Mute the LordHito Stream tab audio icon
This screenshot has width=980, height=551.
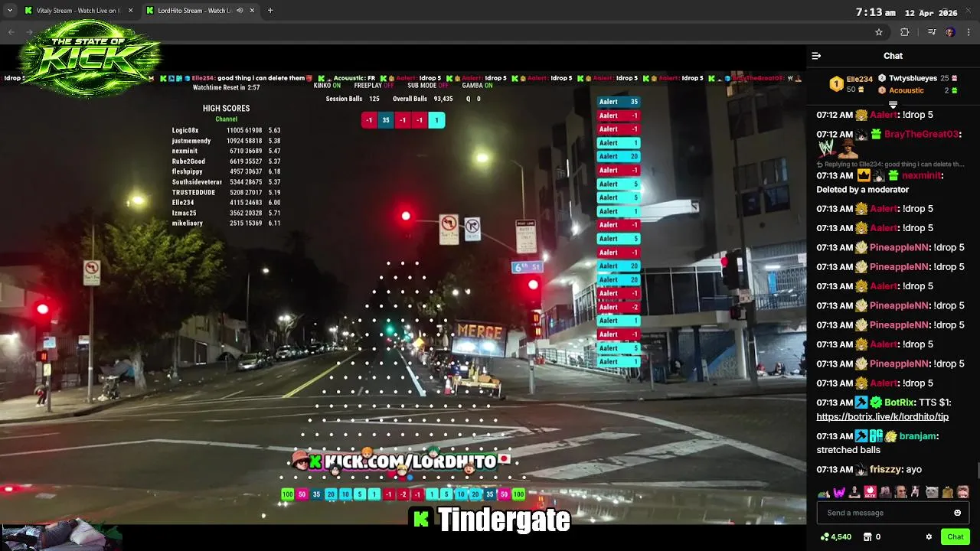pos(240,11)
